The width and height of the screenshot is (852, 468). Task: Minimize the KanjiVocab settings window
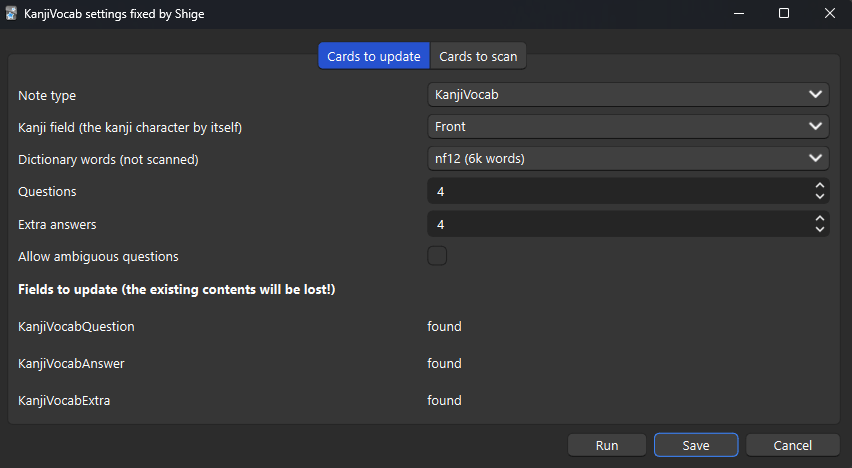738,14
